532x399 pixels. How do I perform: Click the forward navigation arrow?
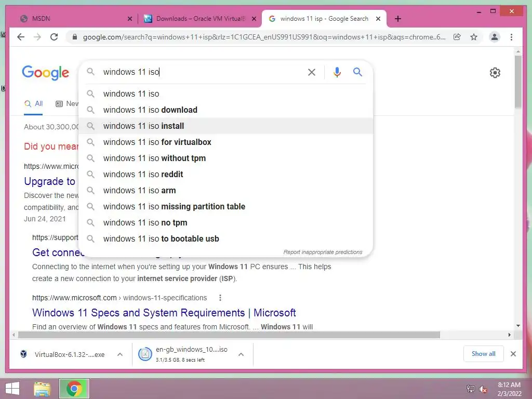pyautogui.click(x=37, y=37)
